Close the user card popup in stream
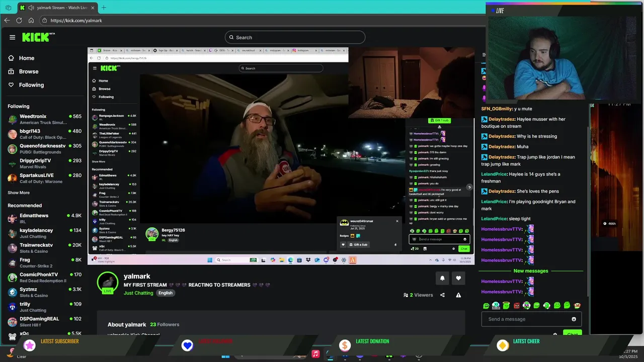Image resolution: width=644 pixels, height=362 pixels. [397, 221]
